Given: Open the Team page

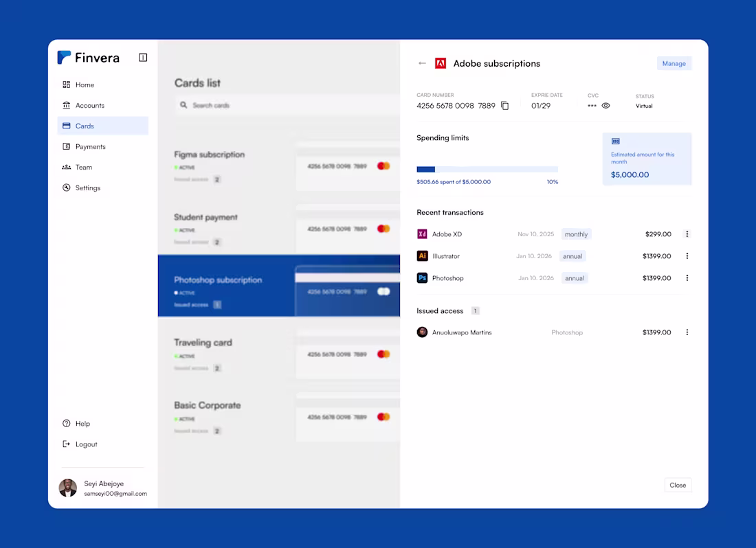Looking at the screenshot, I should (x=102, y=167).
